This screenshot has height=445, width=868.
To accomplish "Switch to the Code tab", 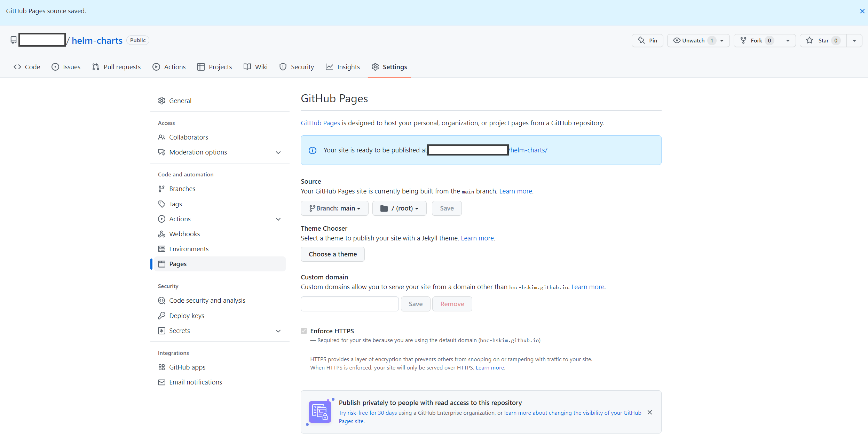I will point(27,67).
